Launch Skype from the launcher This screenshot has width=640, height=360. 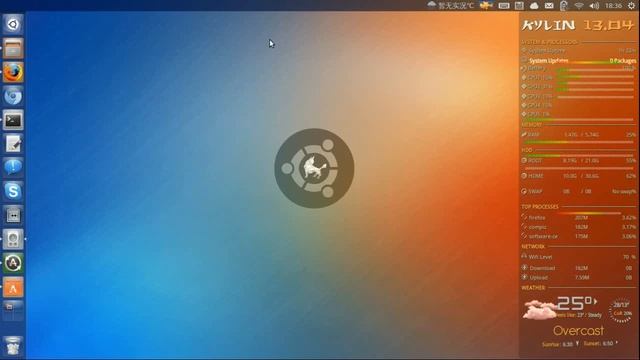[13, 191]
